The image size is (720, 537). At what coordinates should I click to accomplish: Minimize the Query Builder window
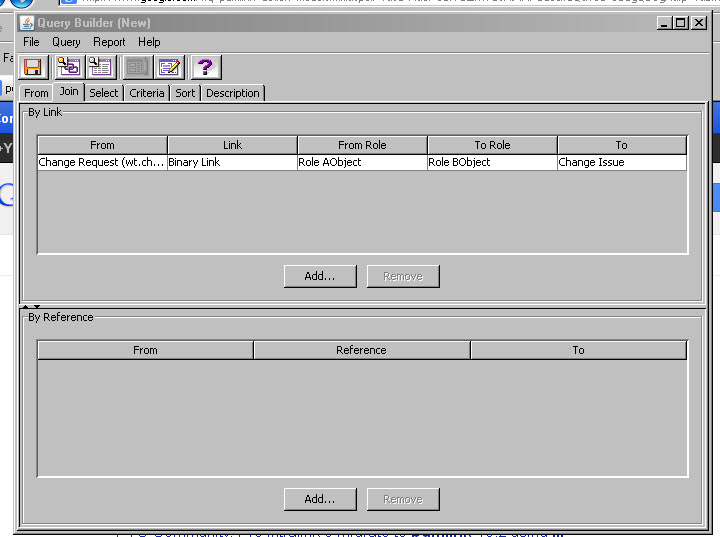pyautogui.click(x=663, y=23)
